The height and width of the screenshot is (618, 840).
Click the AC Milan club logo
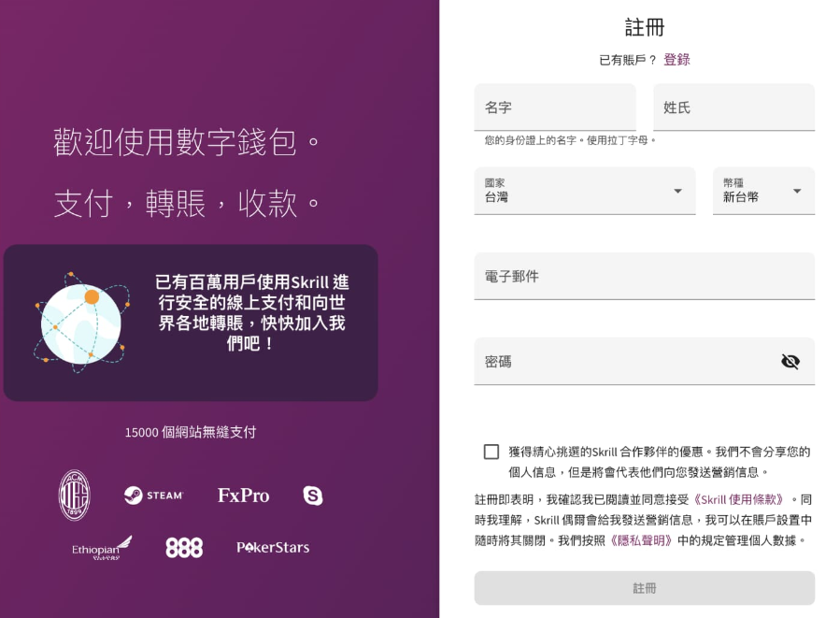tap(75, 496)
